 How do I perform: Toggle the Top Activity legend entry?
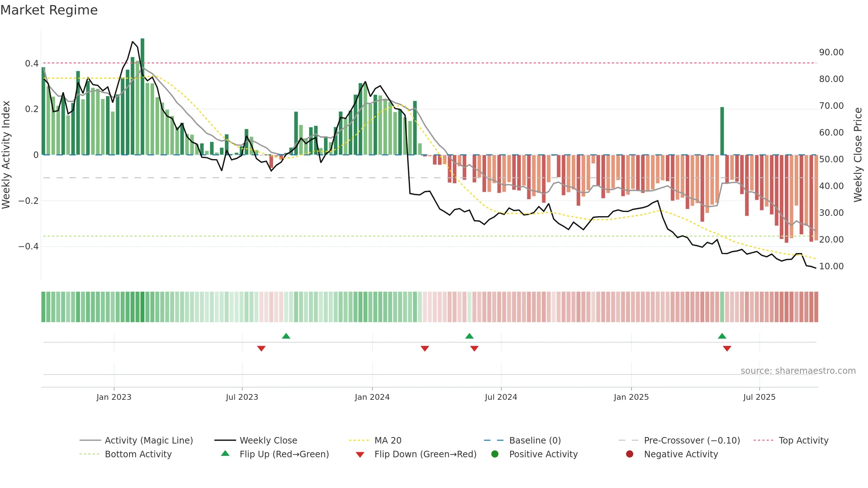click(791, 440)
